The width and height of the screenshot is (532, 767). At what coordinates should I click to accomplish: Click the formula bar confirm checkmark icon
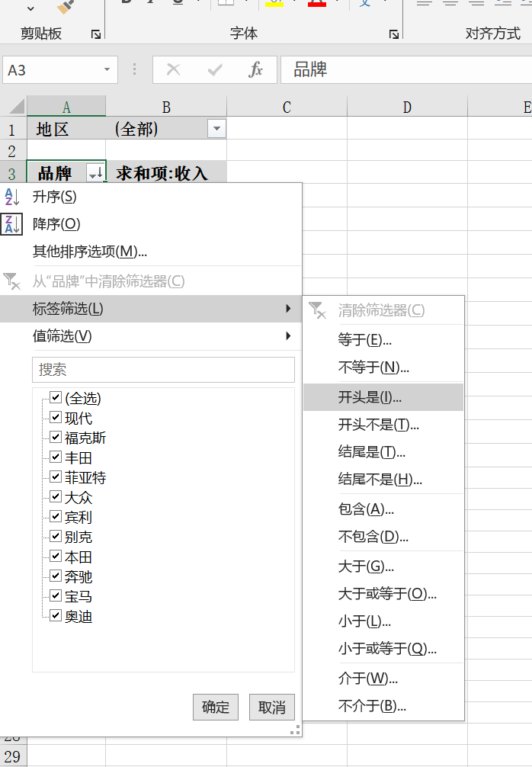(215, 70)
